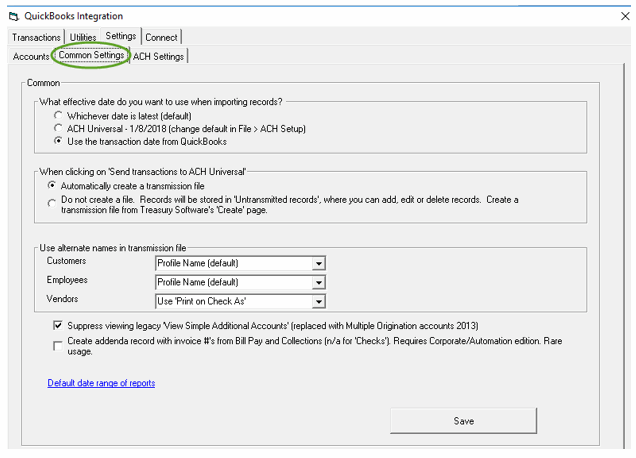Open the Employees alternate name dropdown
Screen dimensions: 636x458
tap(318, 283)
